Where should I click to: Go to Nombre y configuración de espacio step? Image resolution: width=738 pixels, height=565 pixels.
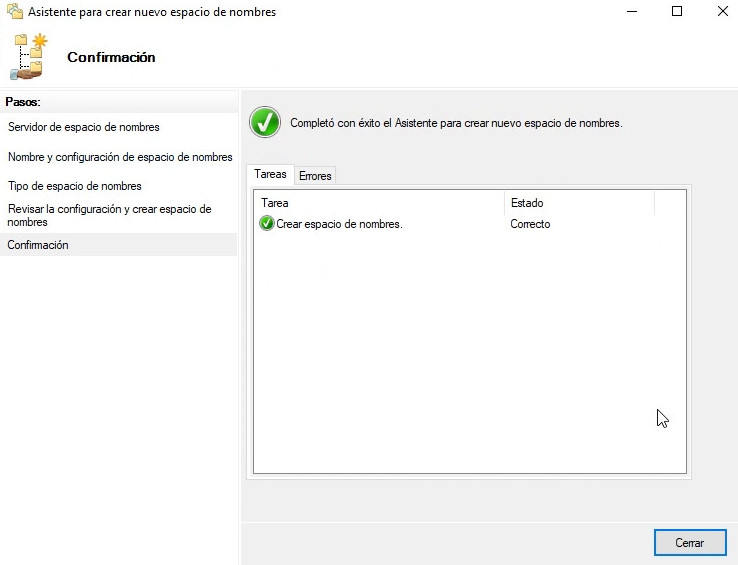(120, 157)
